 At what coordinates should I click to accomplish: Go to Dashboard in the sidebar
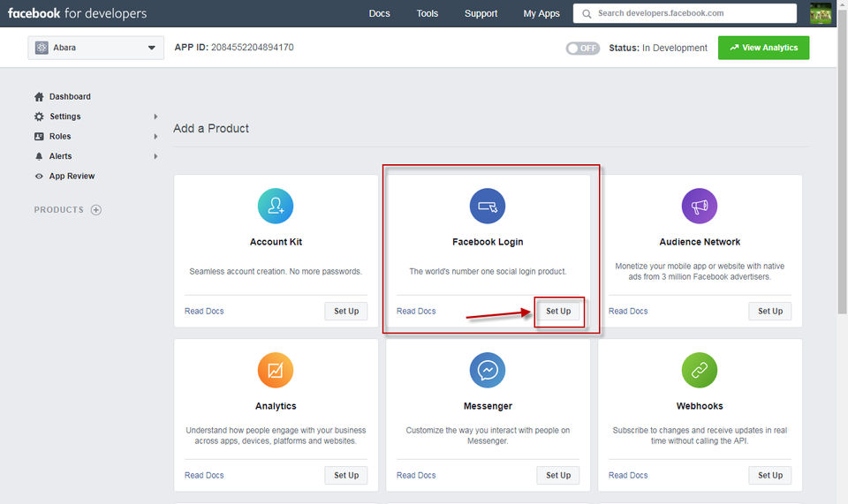tap(70, 96)
